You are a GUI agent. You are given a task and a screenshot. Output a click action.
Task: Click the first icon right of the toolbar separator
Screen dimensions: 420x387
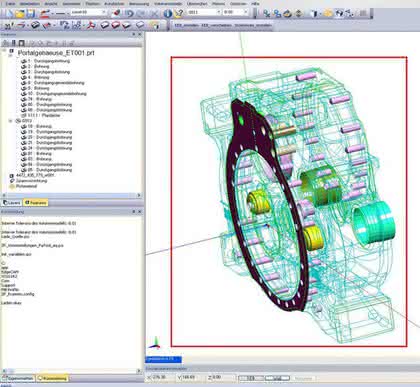coord(266,13)
